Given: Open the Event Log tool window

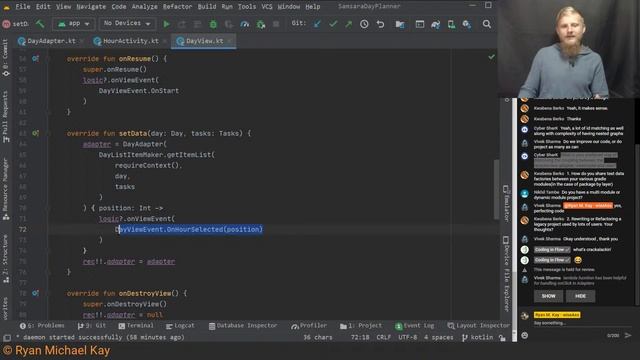Looking at the screenshot, I should [415, 325].
